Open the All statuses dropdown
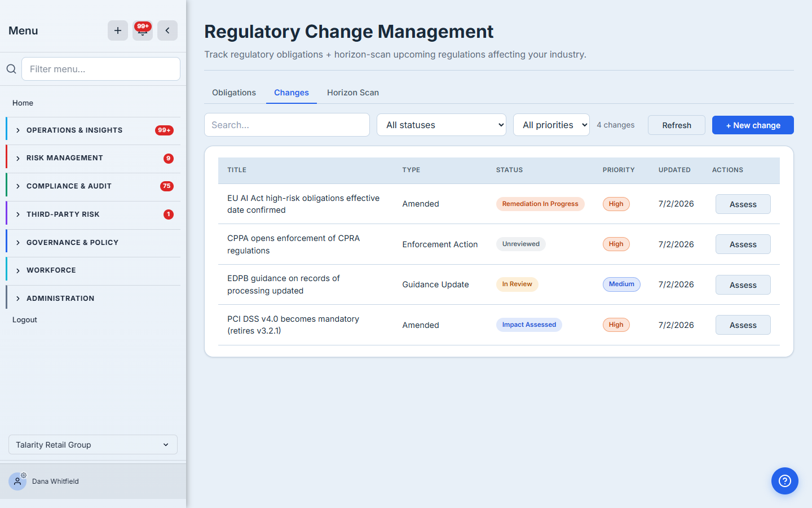 click(442, 125)
